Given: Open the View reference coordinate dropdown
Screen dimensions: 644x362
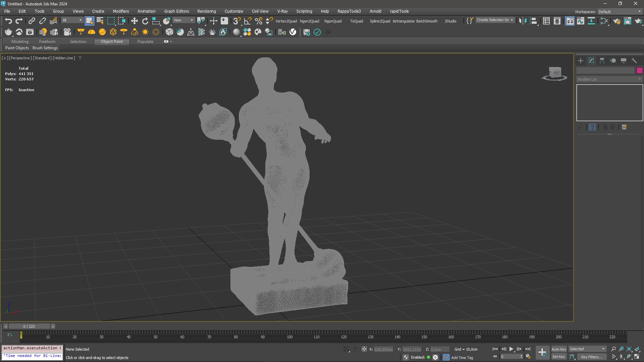Looking at the screenshot, I should point(183,20).
